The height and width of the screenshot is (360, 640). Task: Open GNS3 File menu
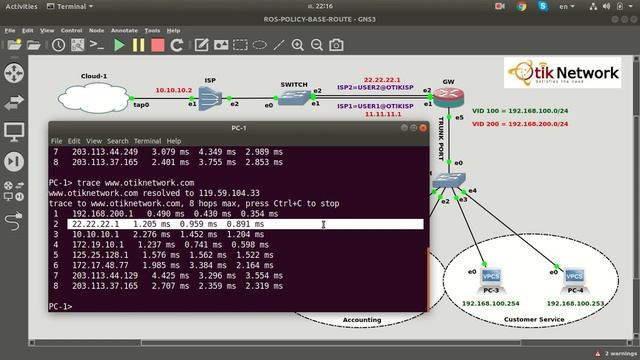10,31
